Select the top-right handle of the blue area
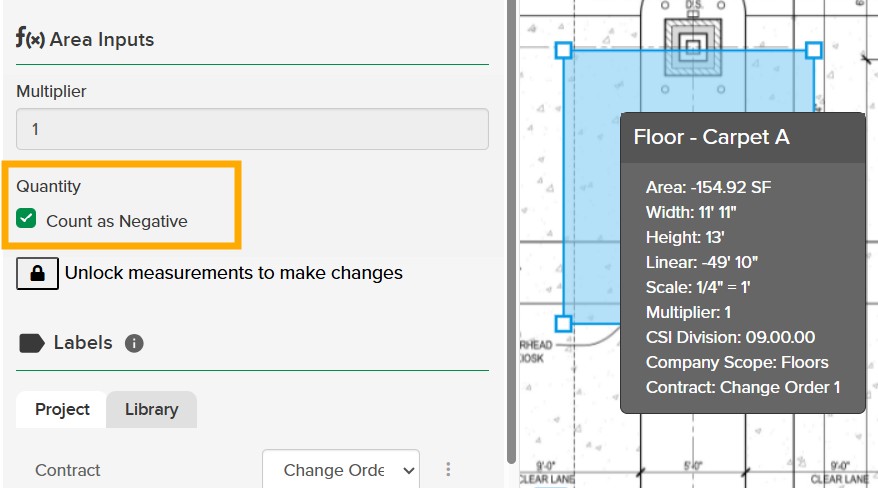 [813, 50]
